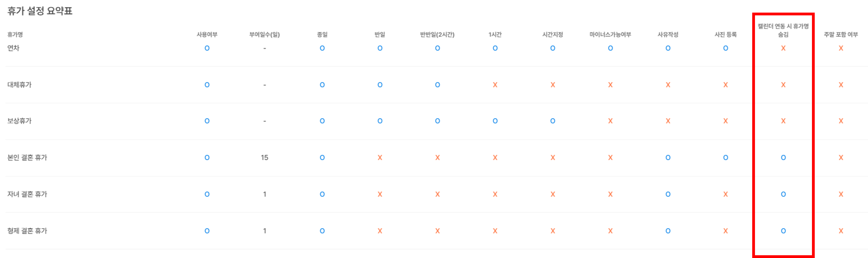This screenshot has height=258, width=868.
Task: Click the 부여일수(일) column header
Action: pos(265,34)
